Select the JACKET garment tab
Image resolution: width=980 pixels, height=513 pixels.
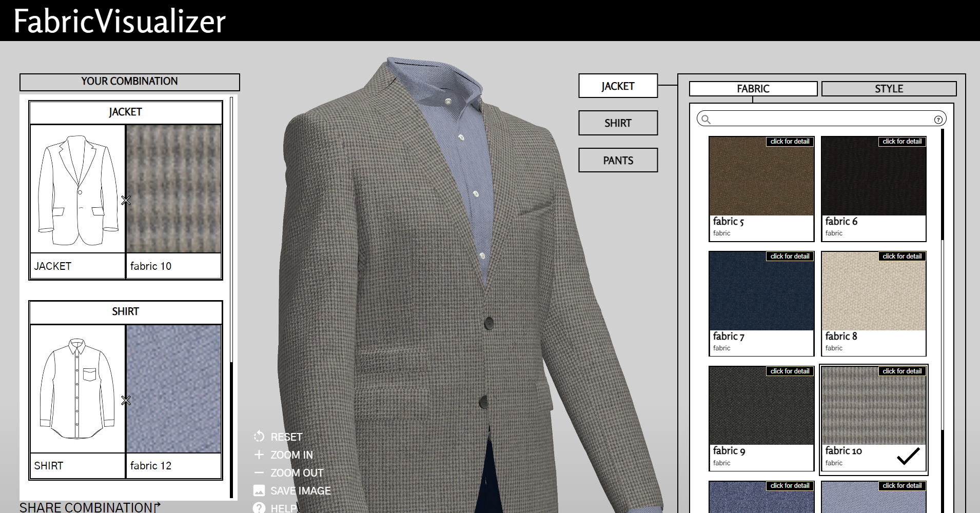(618, 86)
